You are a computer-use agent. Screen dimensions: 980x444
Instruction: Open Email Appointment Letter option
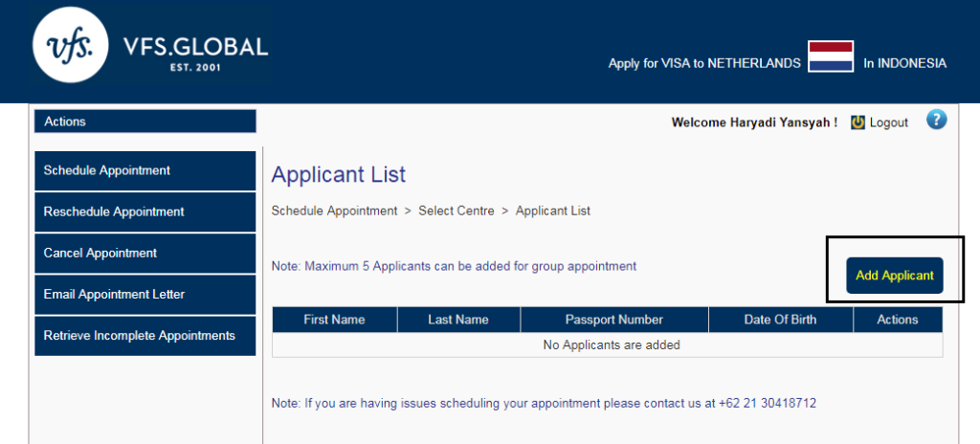145,295
